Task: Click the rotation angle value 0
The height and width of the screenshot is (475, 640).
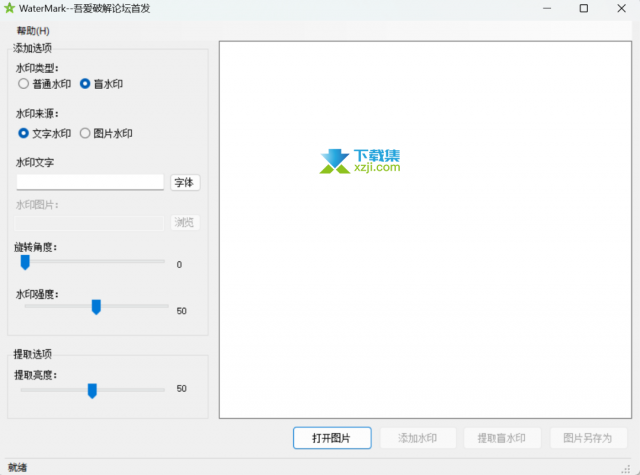Action: click(179, 265)
